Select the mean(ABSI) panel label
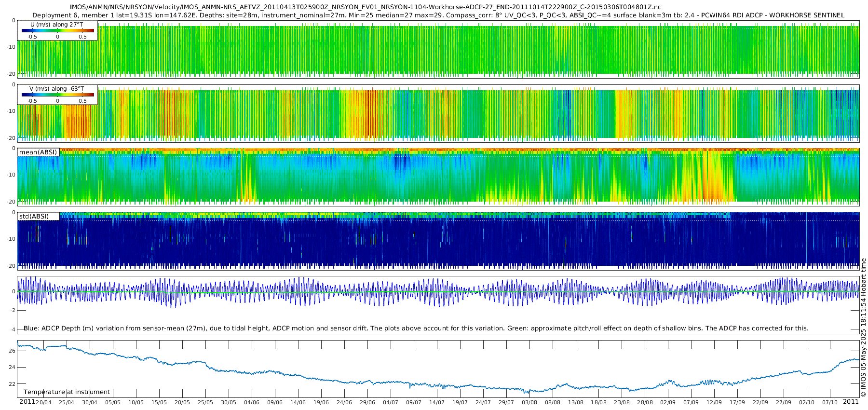 (x=38, y=152)
